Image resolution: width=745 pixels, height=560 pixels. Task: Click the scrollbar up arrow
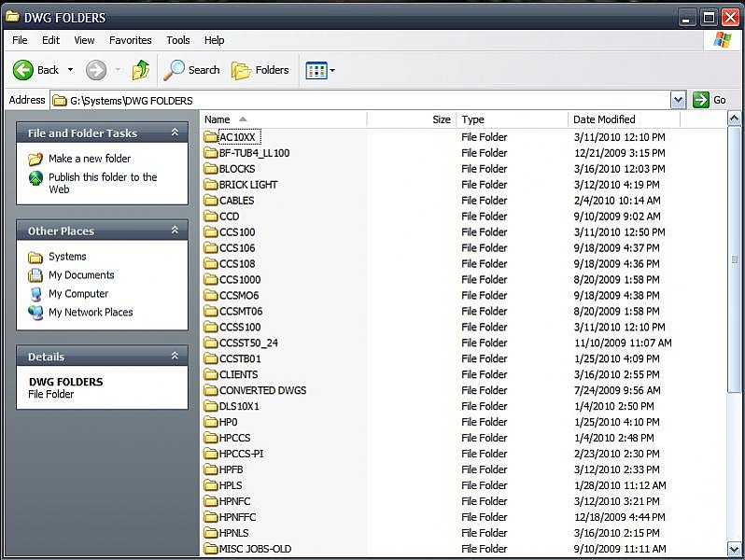pos(734,119)
